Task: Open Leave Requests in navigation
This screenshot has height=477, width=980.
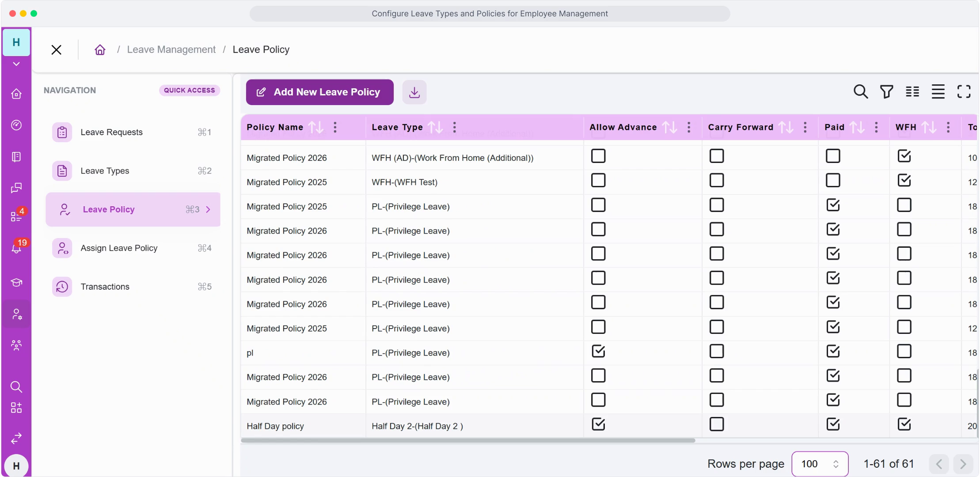Action: click(x=133, y=132)
